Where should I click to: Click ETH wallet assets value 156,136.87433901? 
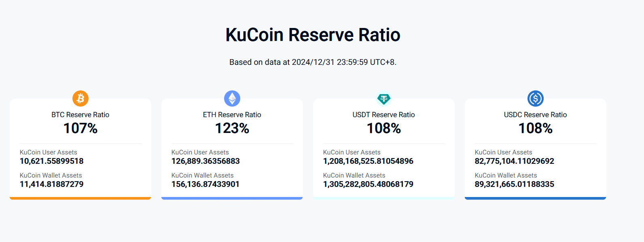205,184
